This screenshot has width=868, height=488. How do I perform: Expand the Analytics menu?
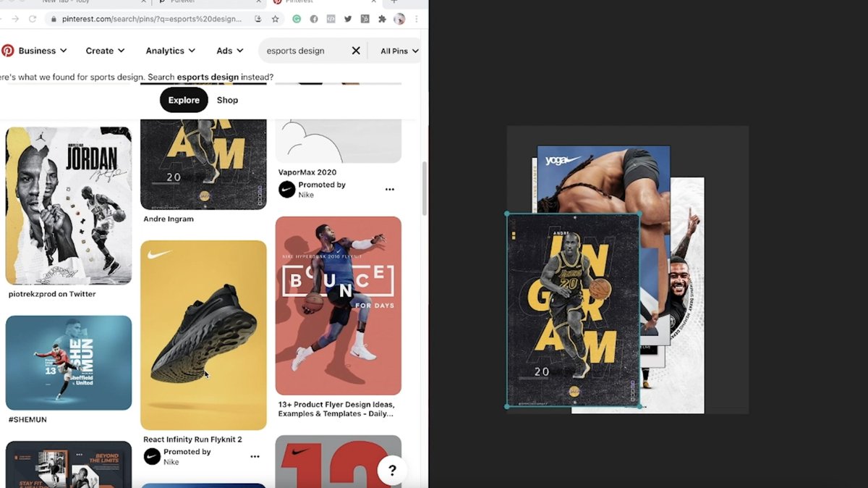click(x=170, y=51)
